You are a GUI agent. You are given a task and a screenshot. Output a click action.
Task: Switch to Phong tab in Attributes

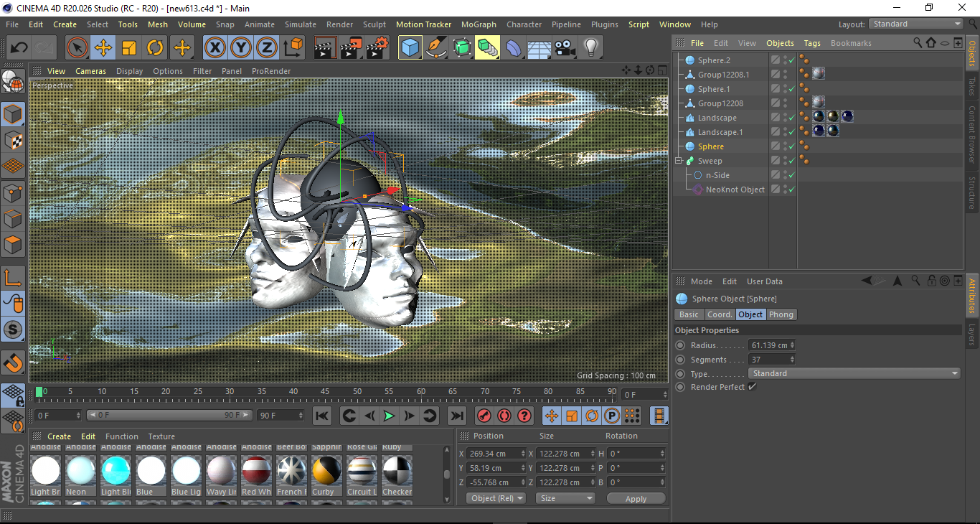[x=781, y=314]
